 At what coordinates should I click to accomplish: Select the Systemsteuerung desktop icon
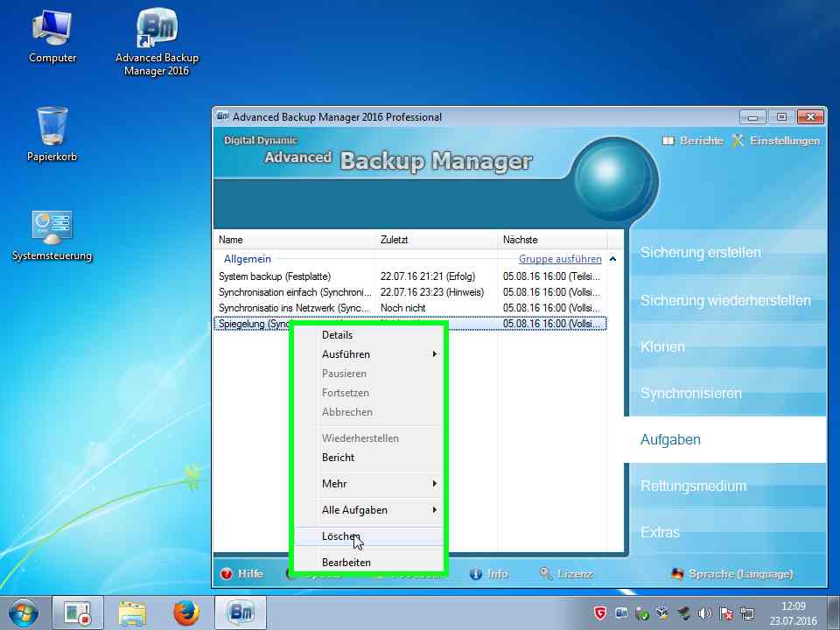click(52, 235)
